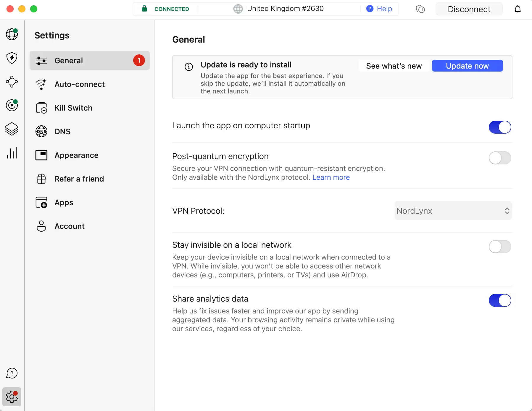Viewport: 532px width, 411px height.
Task: Click the Apps plus window icon
Action: point(41,203)
